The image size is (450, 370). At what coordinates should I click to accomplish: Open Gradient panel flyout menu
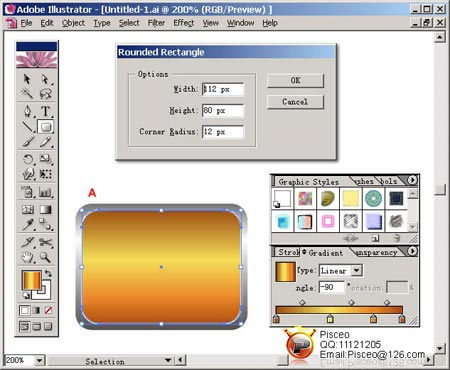tap(412, 251)
